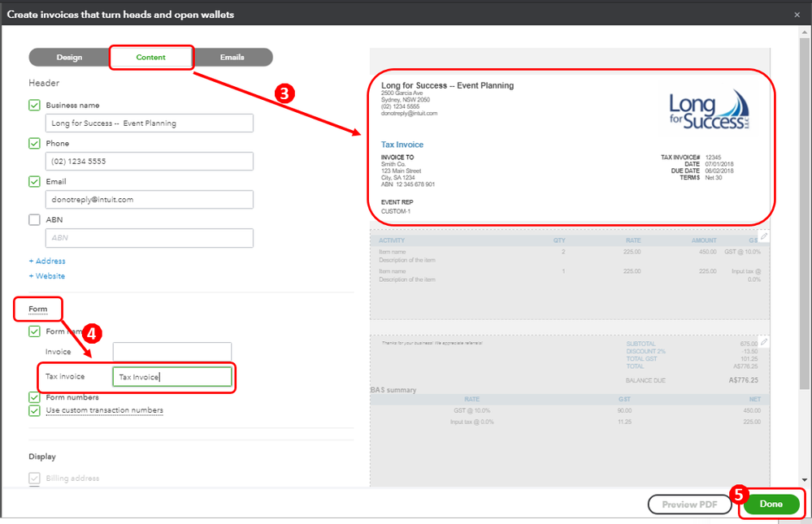The width and height of the screenshot is (812, 524).
Task: Close the invoice customization dialog
Action: pos(797,15)
